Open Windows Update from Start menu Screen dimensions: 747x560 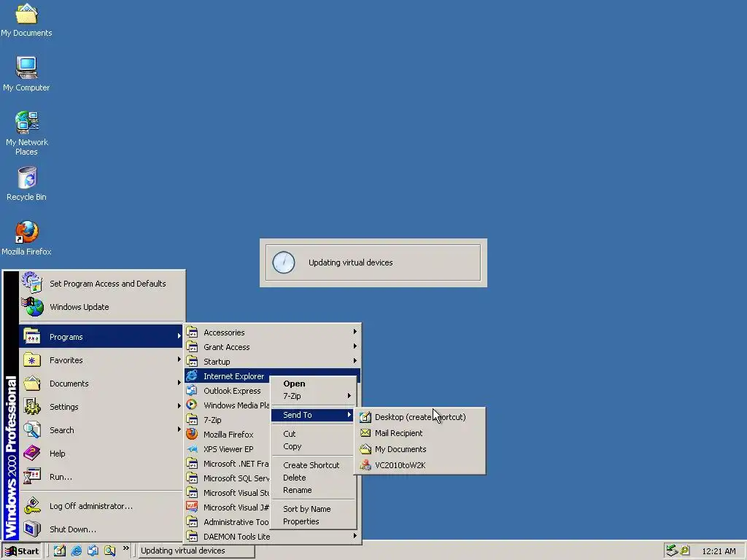[102, 307]
